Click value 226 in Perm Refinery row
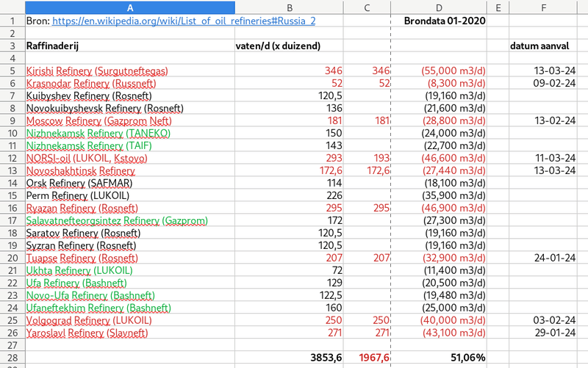 [289, 195]
